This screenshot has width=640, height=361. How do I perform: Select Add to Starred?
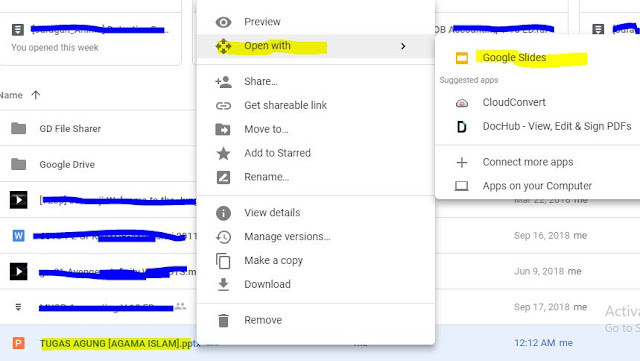point(316,154)
